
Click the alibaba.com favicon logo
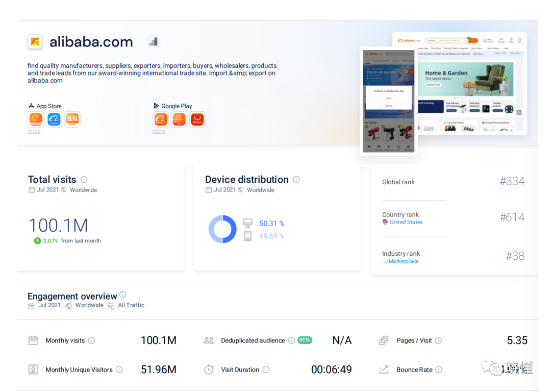pyautogui.click(x=35, y=42)
